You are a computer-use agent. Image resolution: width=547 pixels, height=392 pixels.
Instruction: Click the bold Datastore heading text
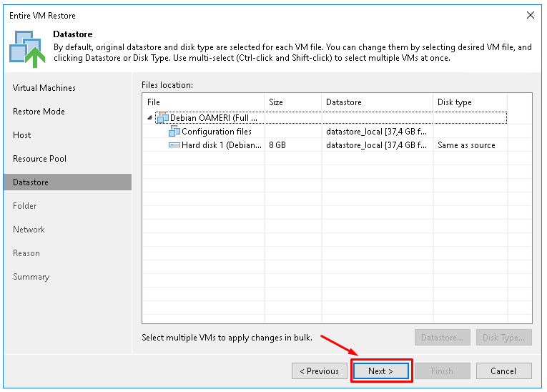pyautogui.click(x=72, y=34)
